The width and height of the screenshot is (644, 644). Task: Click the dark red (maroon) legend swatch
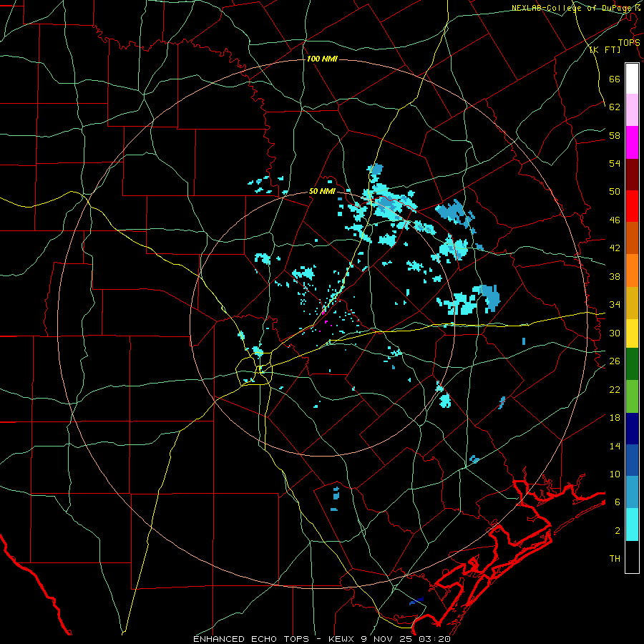pyautogui.click(x=632, y=174)
